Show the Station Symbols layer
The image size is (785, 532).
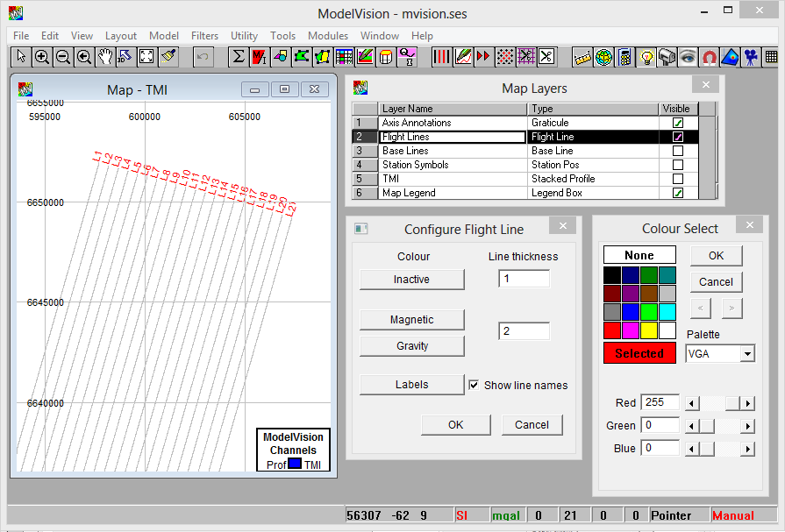tap(678, 165)
